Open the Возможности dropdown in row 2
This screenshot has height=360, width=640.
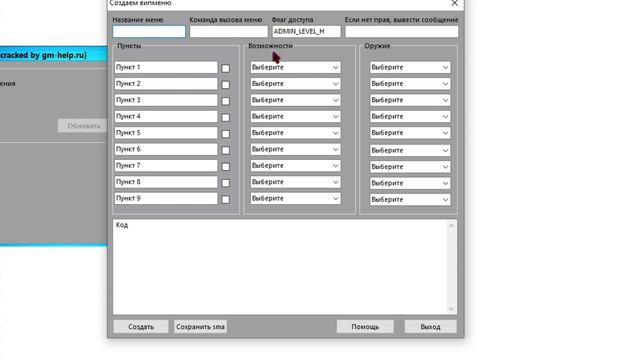click(296, 84)
